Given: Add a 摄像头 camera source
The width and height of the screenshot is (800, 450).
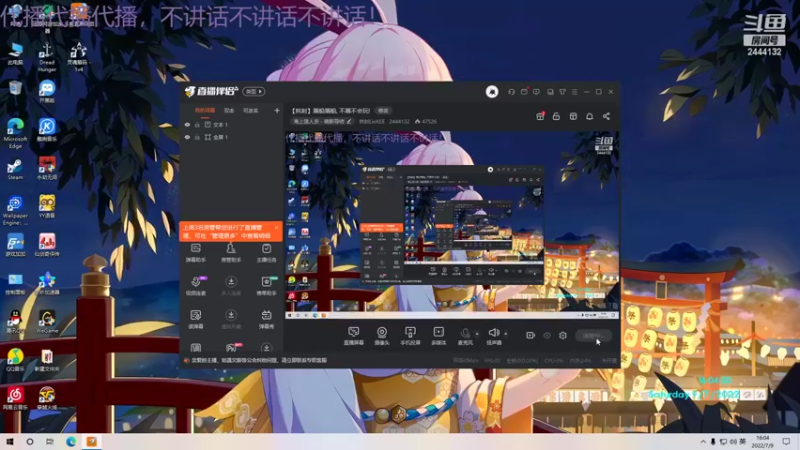Looking at the screenshot, I should point(382,336).
